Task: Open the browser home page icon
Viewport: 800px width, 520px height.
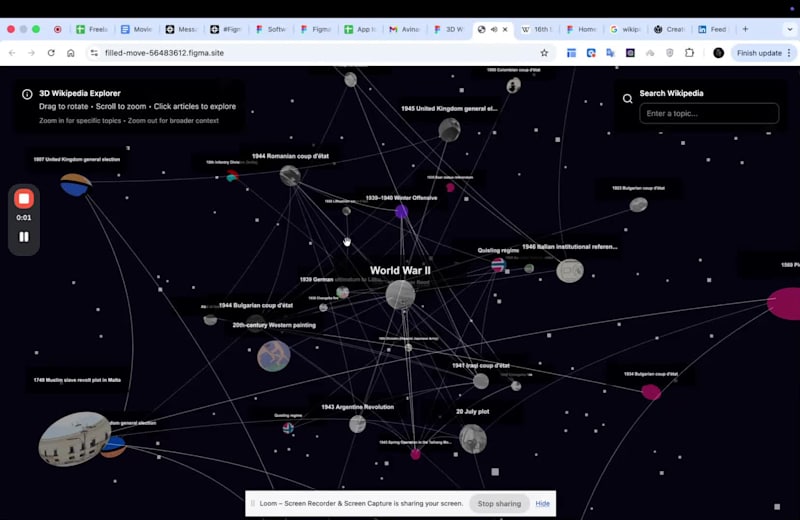Action: 71,53
